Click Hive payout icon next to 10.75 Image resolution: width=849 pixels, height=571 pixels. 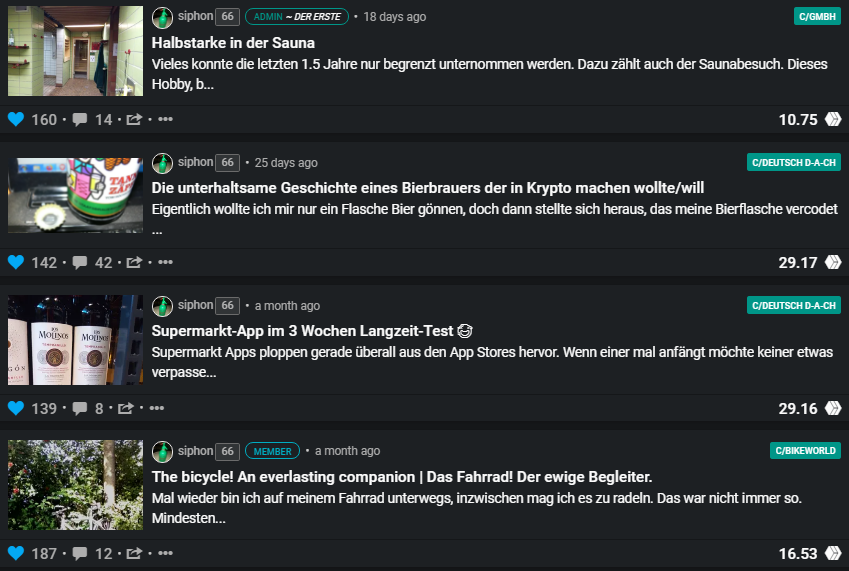(x=833, y=119)
